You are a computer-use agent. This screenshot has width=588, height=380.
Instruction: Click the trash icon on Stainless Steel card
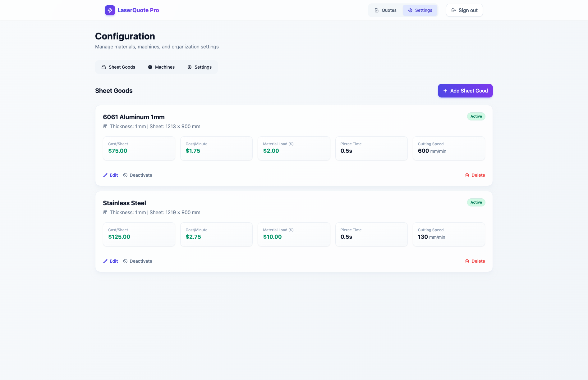coord(467,261)
